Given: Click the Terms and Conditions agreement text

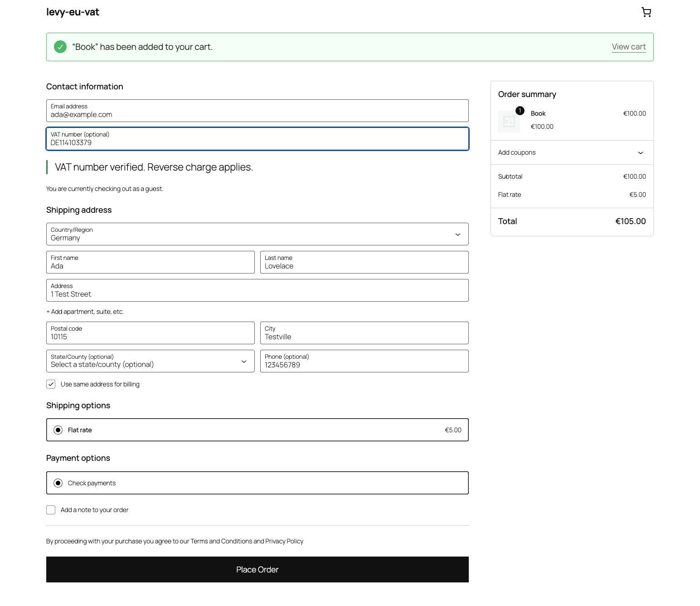Looking at the screenshot, I should click(x=175, y=541).
